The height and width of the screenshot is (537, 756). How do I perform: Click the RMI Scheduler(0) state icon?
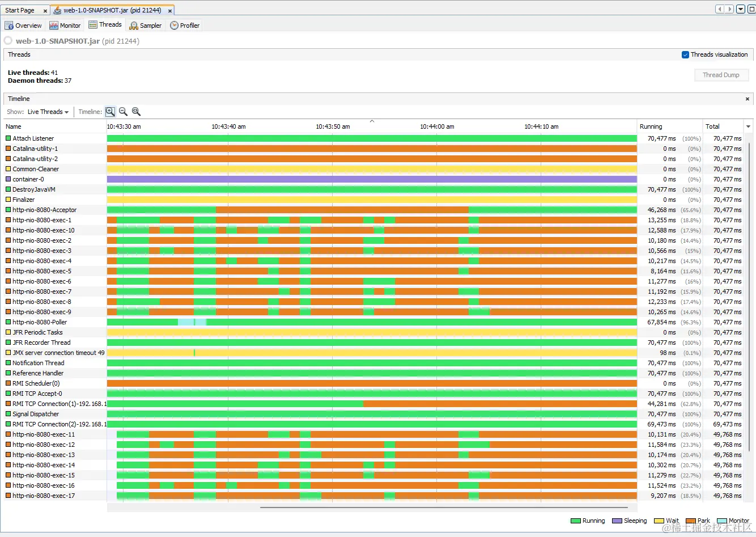click(x=9, y=383)
